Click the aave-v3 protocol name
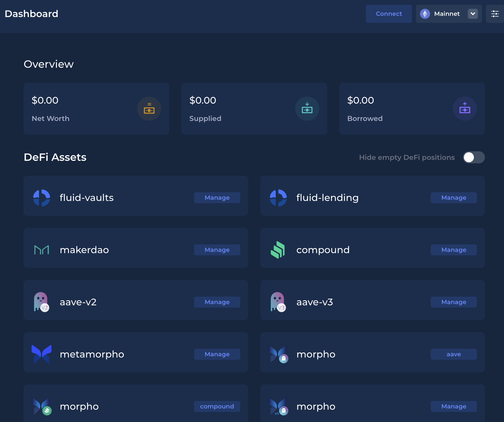 [314, 302]
